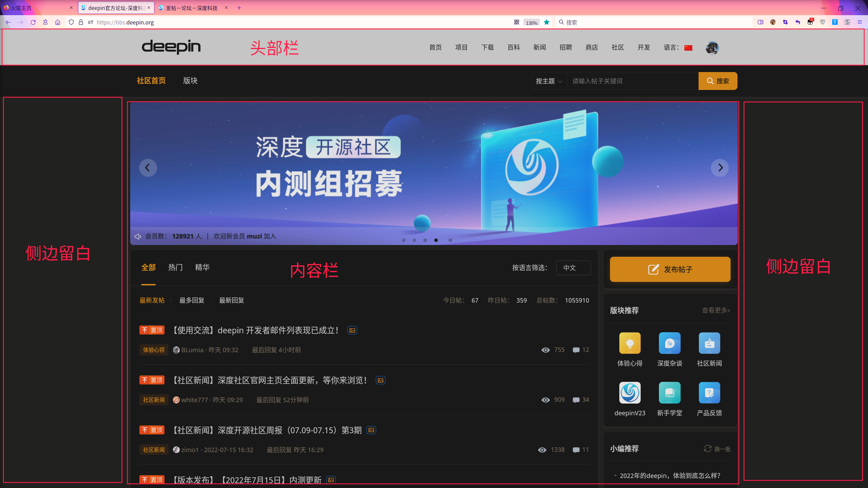Select 最多回复 sorting option

pos(192,300)
